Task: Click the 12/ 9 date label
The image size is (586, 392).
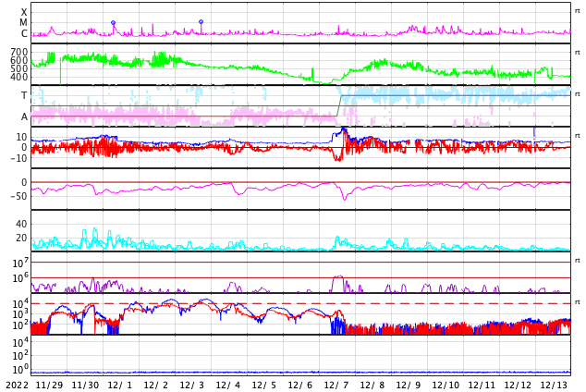Action: (x=409, y=386)
